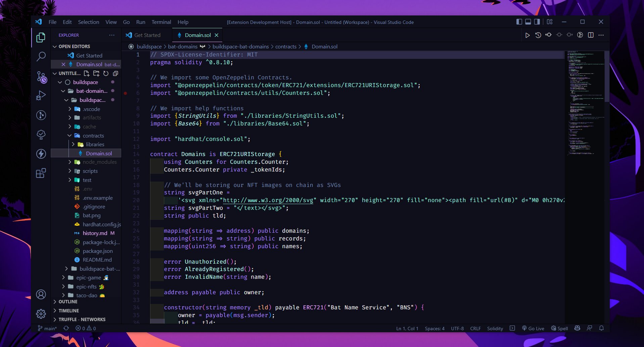Open the Search view in activity bar
Image resolution: width=644 pixels, height=347 pixels.
click(x=41, y=56)
